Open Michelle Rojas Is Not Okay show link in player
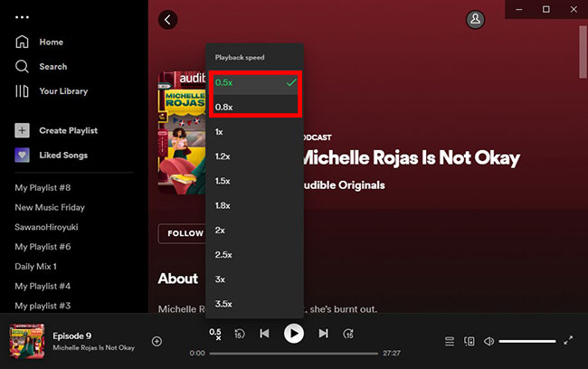This screenshot has width=588, height=369. 94,347
